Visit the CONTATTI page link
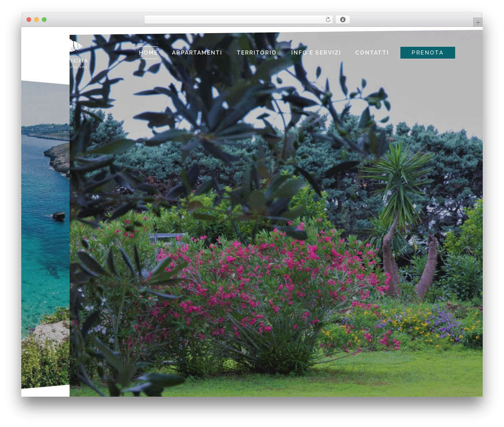The width and height of the screenshot is (504, 427). (372, 52)
